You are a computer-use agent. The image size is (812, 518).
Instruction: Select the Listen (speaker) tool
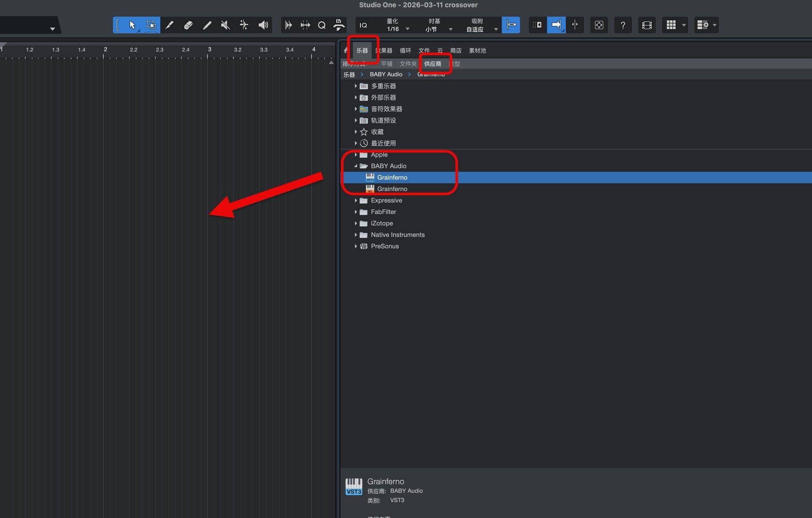263,25
